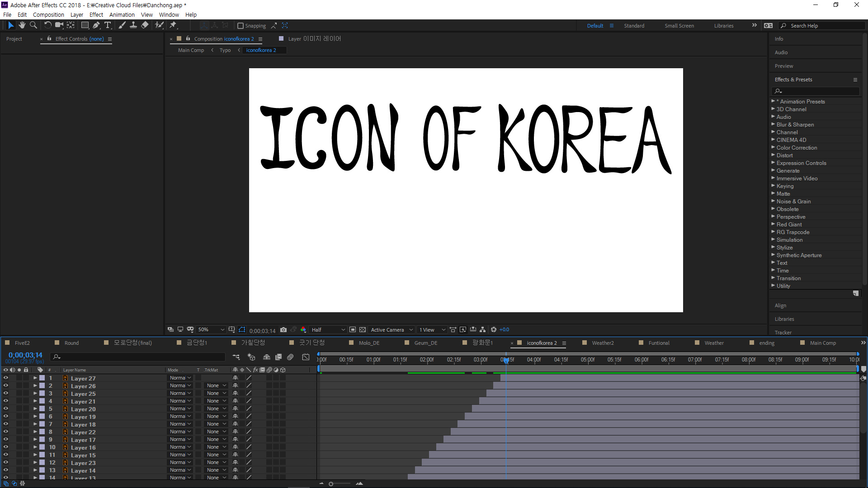Switch to the Weather2 timeline tab
Screen dimensions: 868x488
click(603, 343)
